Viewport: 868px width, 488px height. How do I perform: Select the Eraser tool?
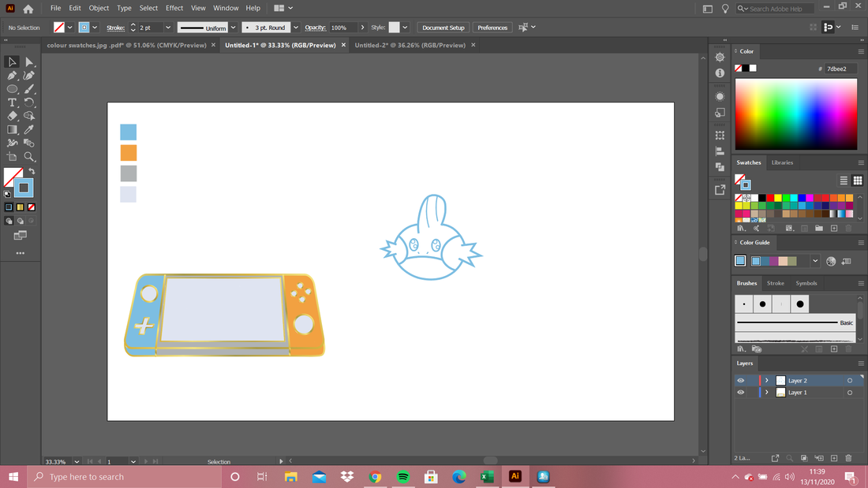[12, 116]
